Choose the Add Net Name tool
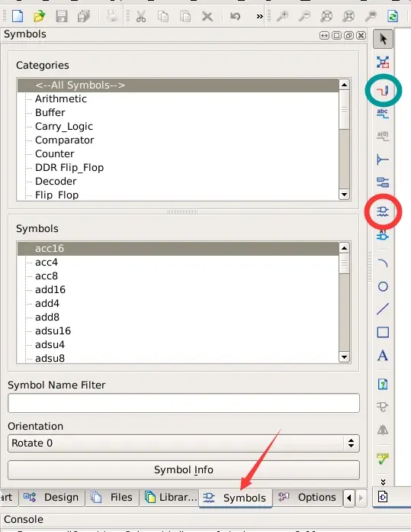The width and height of the screenshot is (411, 532). (x=383, y=113)
